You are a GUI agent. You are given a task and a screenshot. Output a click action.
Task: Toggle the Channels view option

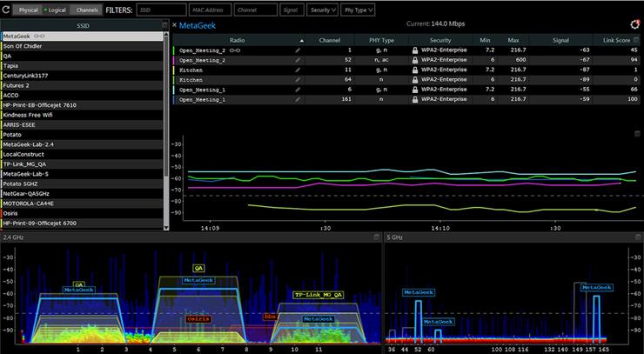tap(85, 10)
